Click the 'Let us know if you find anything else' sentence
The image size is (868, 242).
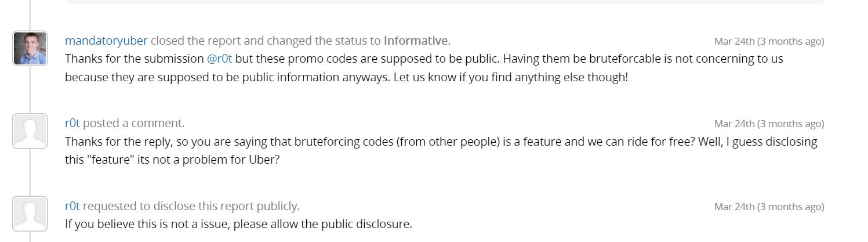pyautogui.click(x=511, y=77)
